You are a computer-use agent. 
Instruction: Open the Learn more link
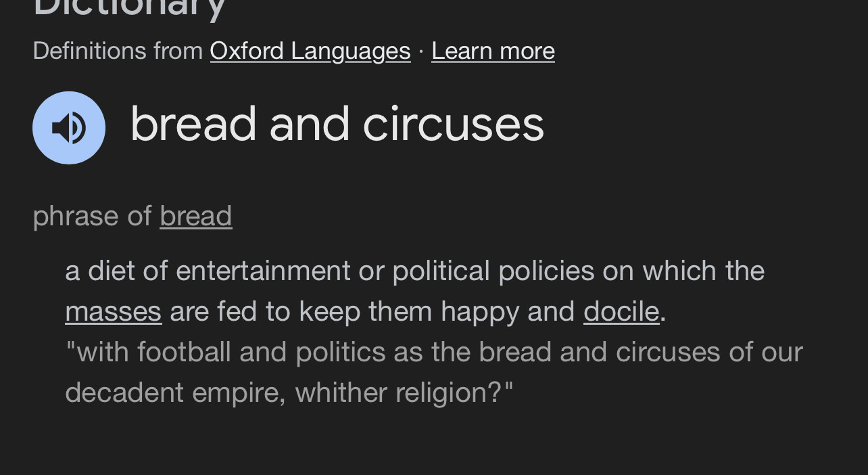coord(493,51)
